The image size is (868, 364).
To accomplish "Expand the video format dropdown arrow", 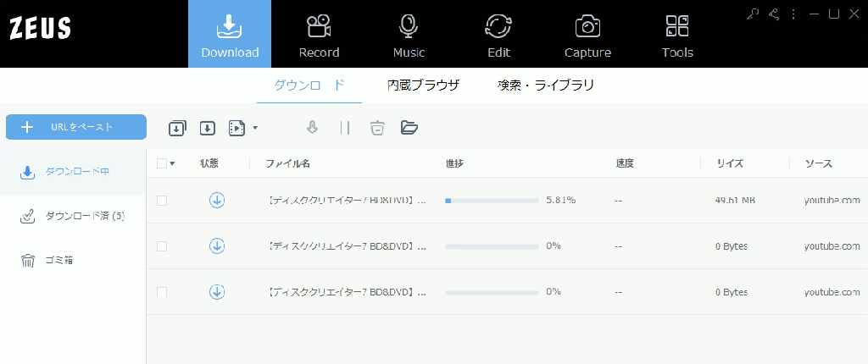I will pos(255,128).
